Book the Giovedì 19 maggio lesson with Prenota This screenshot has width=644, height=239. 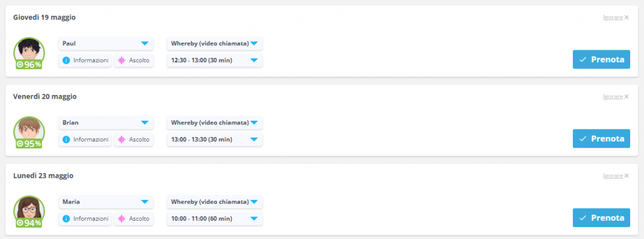601,60
